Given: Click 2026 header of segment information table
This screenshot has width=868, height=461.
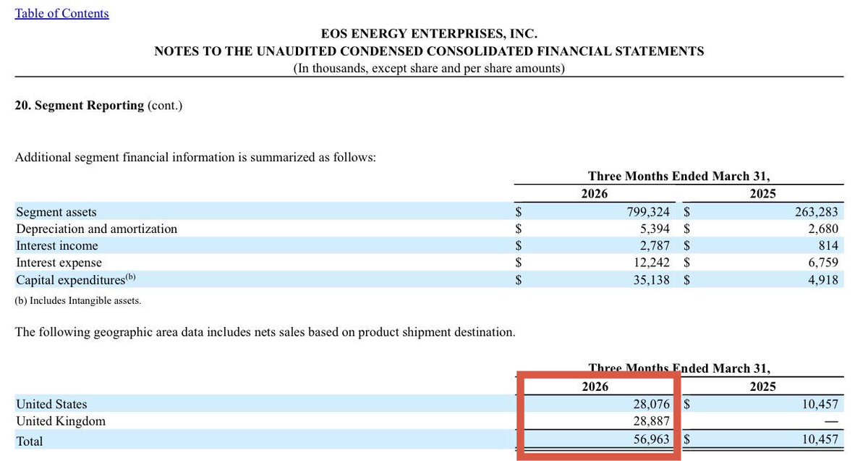Looking at the screenshot, I should click(595, 194).
